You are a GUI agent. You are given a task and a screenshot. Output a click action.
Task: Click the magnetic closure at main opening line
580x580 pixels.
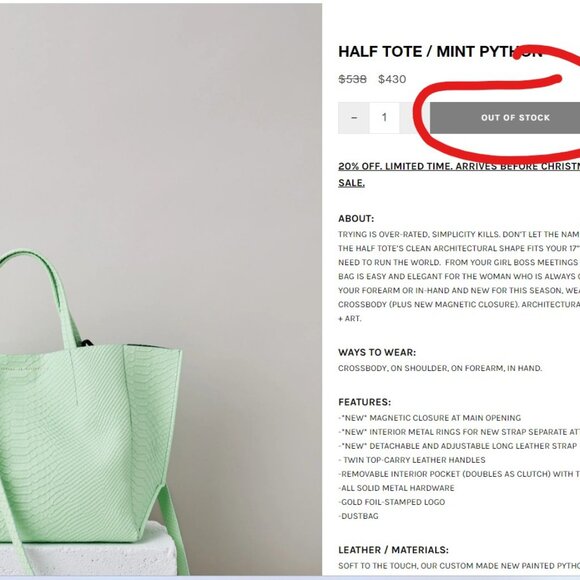430,418
